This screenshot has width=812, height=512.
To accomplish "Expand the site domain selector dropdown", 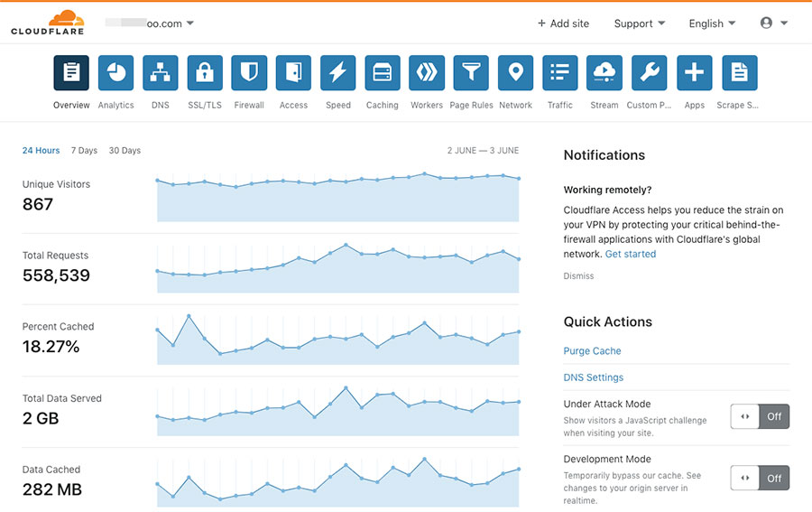I will [150, 23].
